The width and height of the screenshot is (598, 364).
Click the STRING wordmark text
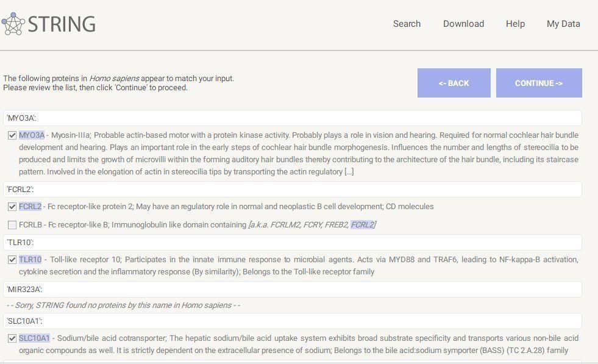62,24
